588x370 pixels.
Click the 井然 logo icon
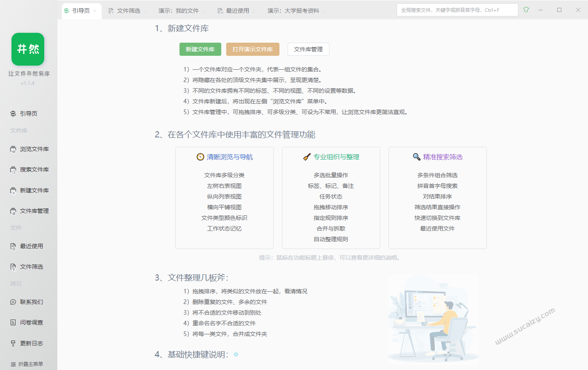point(28,49)
